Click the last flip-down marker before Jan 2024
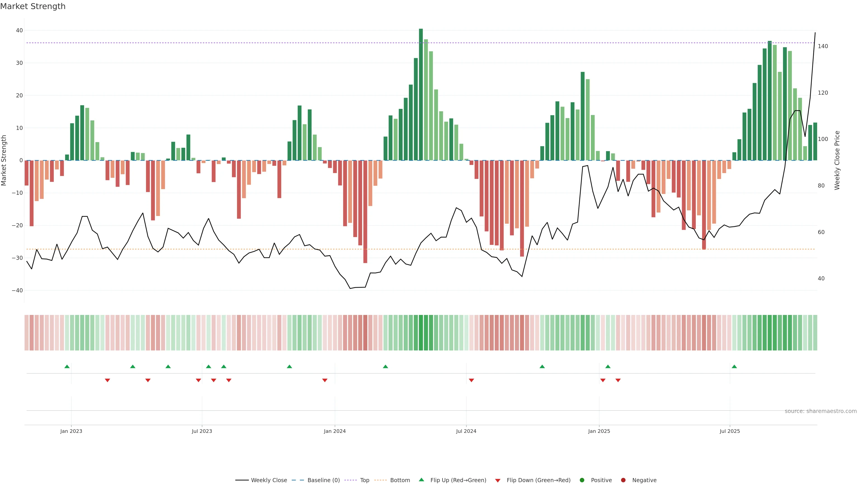 325,380
